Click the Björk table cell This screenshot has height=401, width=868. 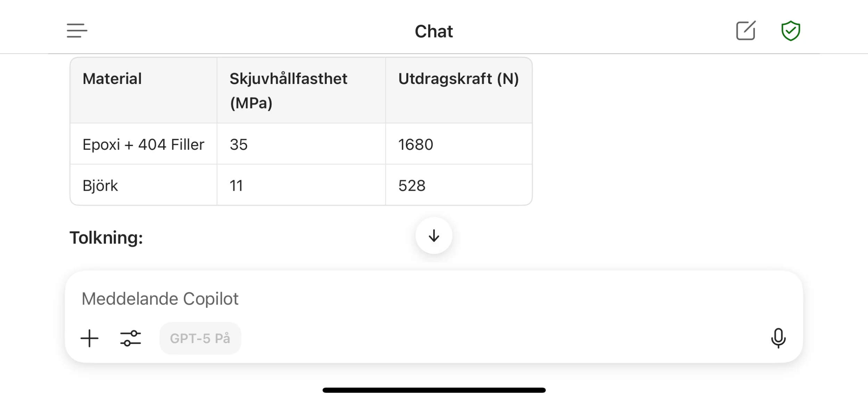pyautogui.click(x=100, y=186)
